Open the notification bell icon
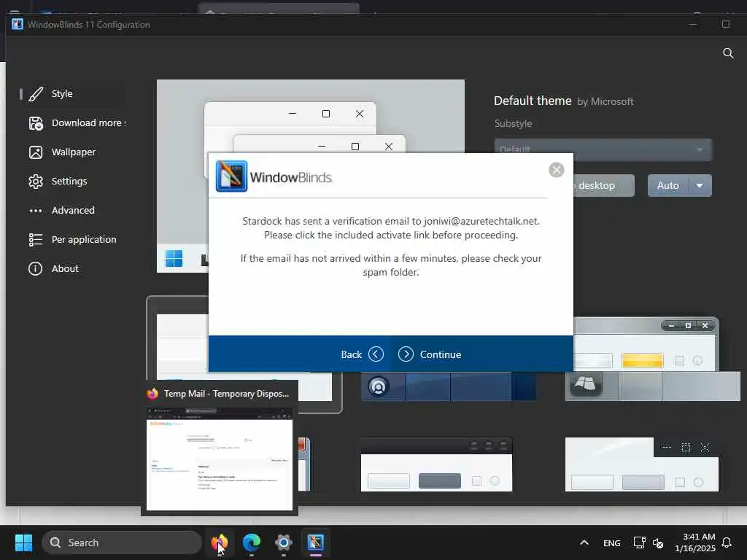The width and height of the screenshot is (747, 560). click(727, 542)
